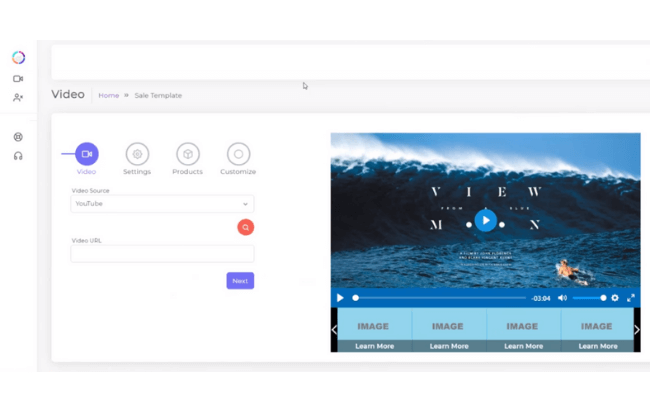Click the first IMAGE product thumbnail
This screenshot has width=650, height=400.
click(x=374, y=324)
